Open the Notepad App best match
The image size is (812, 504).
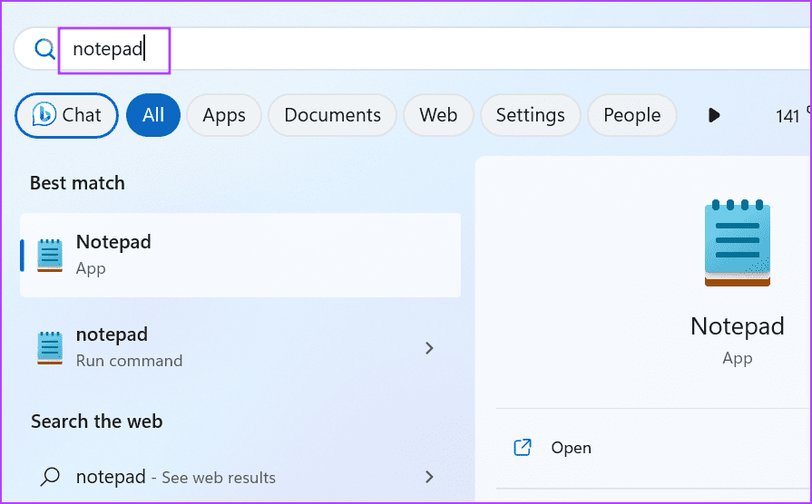(240, 255)
